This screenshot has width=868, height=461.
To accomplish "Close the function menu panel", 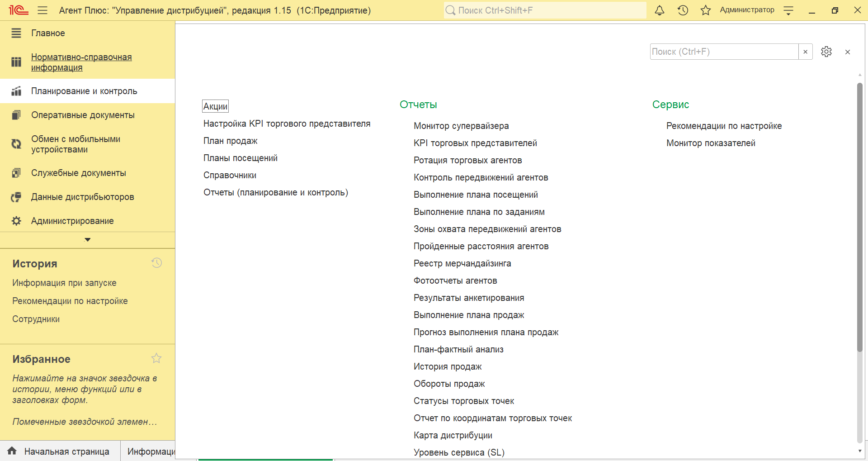I will (x=847, y=52).
